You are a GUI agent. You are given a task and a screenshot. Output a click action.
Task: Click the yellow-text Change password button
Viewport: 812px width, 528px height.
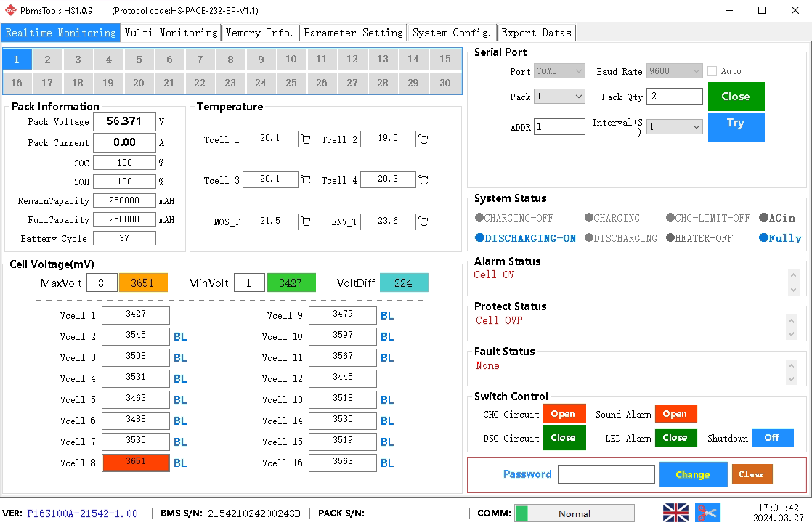pyautogui.click(x=693, y=474)
